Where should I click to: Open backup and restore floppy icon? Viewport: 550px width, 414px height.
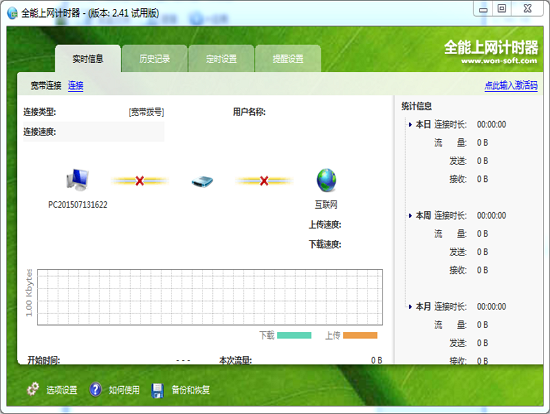157,390
